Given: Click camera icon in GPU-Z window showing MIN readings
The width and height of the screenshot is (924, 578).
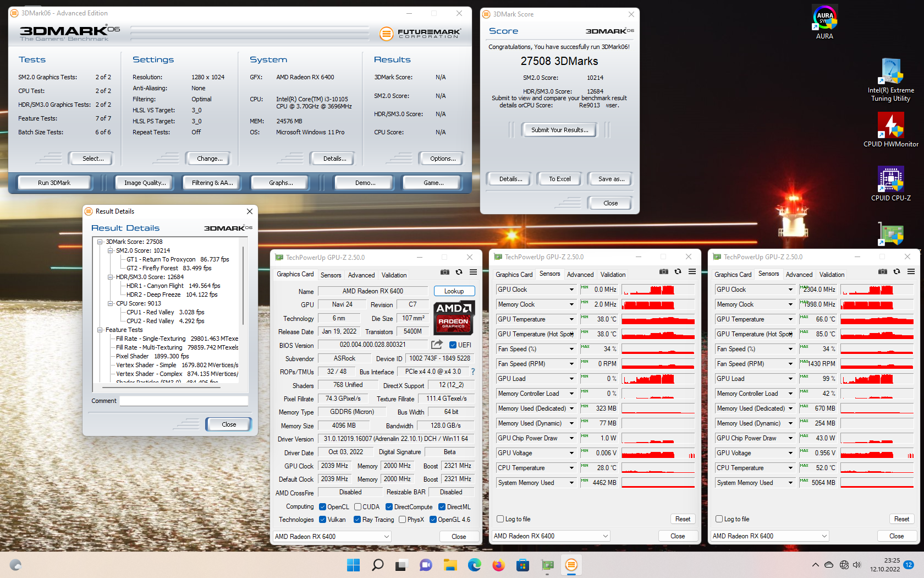Looking at the screenshot, I should [664, 271].
